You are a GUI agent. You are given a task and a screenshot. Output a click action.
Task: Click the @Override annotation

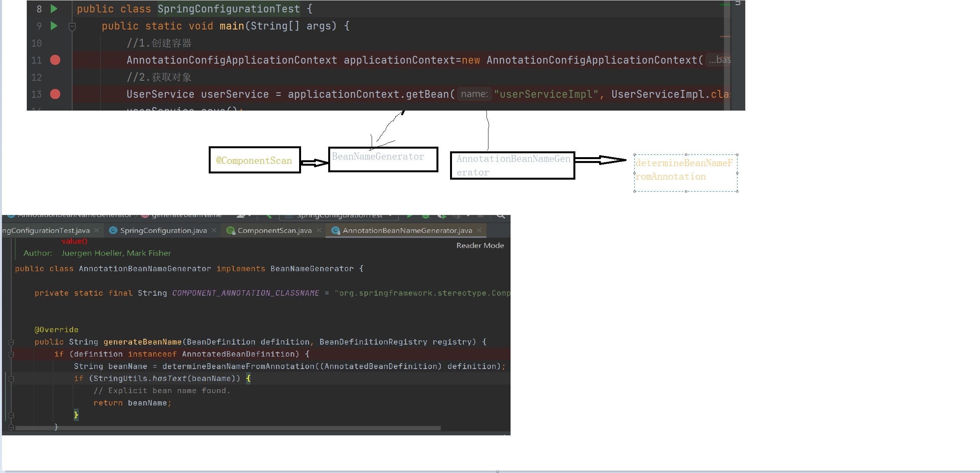coord(57,330)
